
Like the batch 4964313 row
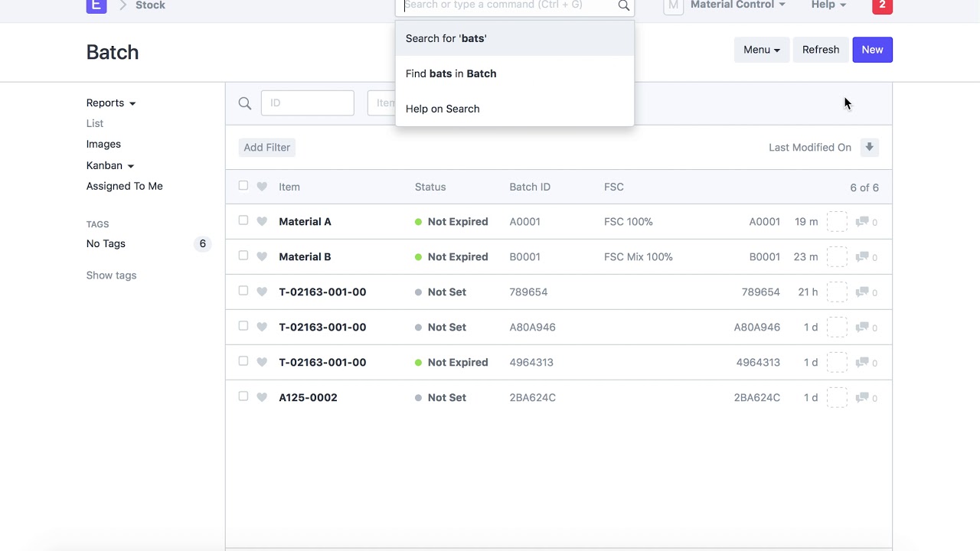262,363
